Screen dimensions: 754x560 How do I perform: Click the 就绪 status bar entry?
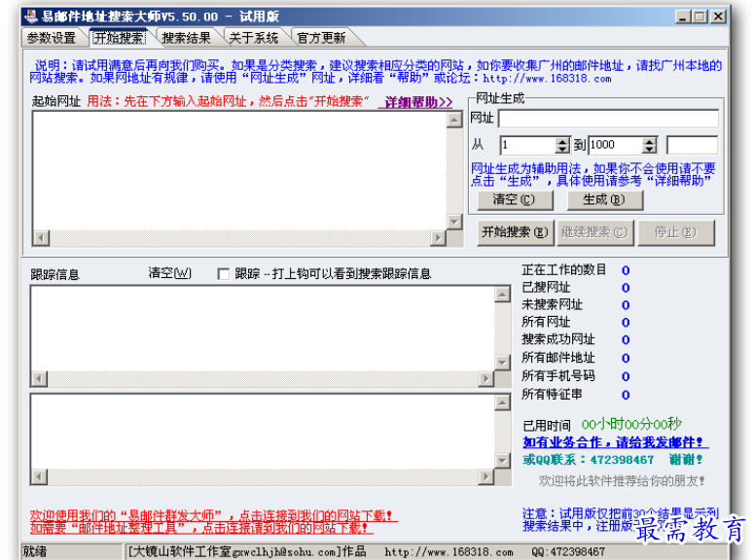click(x=35, y=551)
